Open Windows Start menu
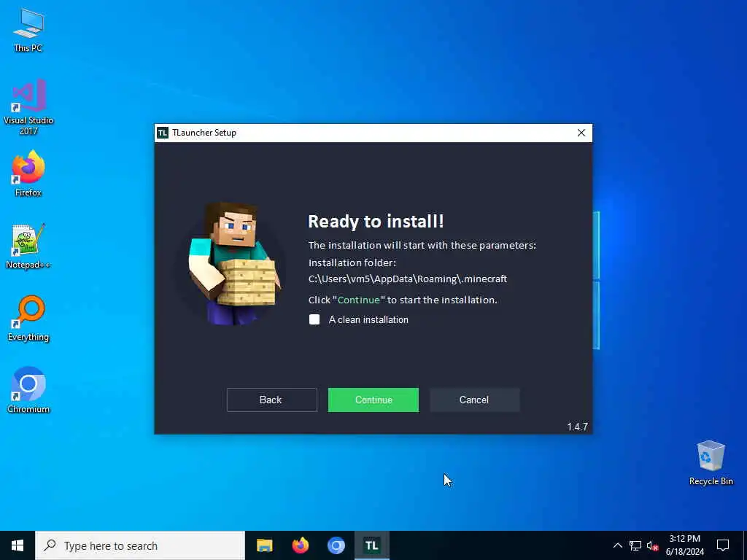The height and width of the screenshot is (560, 747). (x=18, y=545)
